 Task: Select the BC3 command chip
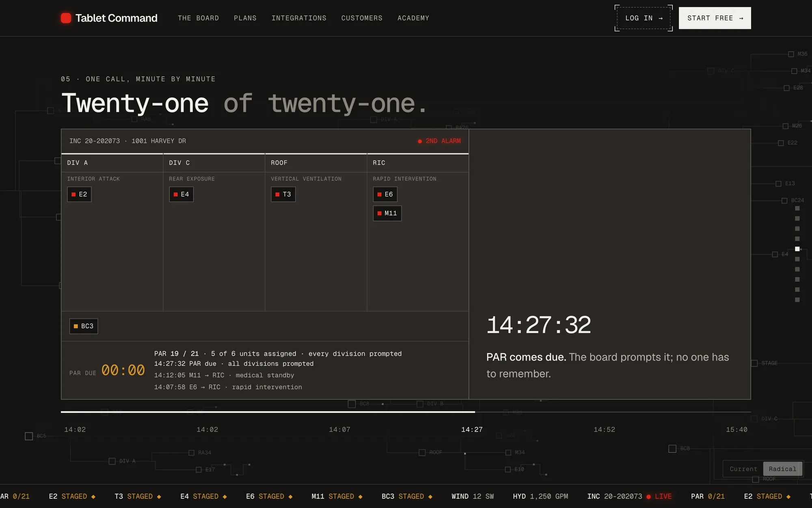pyautogui.click(x=84, y=326)
